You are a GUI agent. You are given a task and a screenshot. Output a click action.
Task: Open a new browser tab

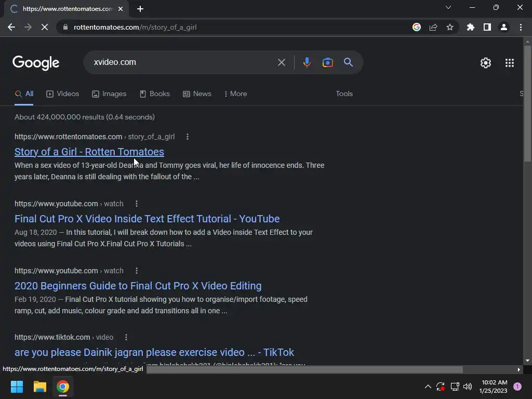pos(140,9)
